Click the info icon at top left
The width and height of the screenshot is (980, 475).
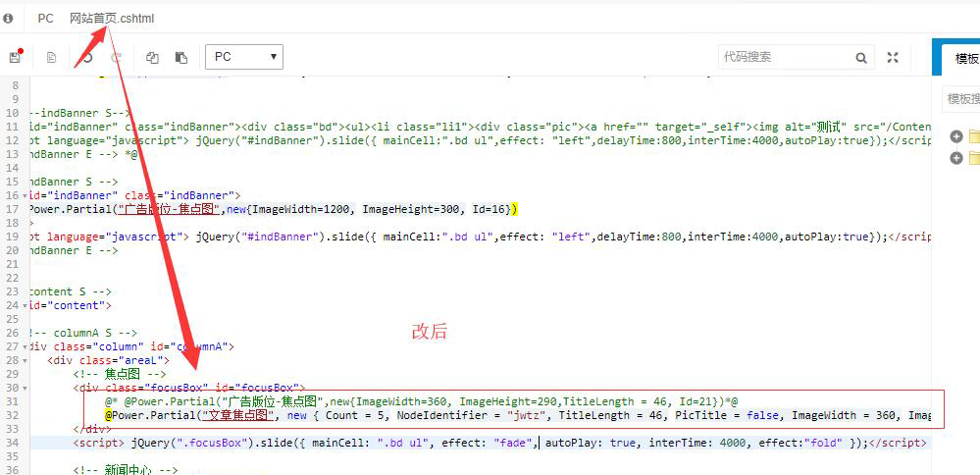(x=9, y=18)
